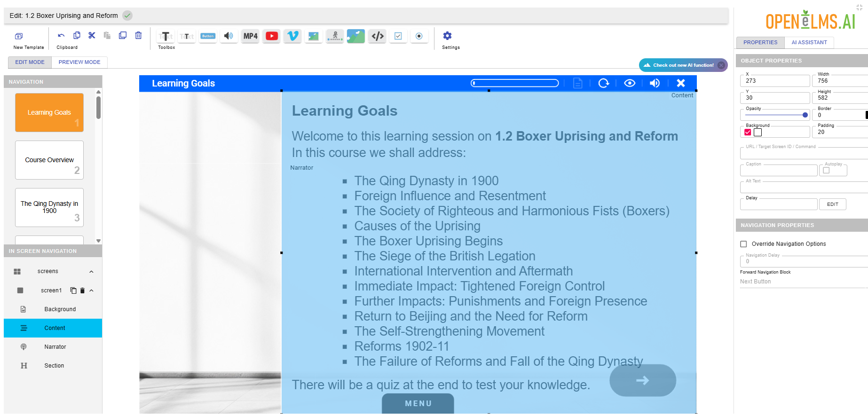The width and height of the screenshot is (868, 416).
Task: Click the MENU button on the slide
Action: click(418, 404)
